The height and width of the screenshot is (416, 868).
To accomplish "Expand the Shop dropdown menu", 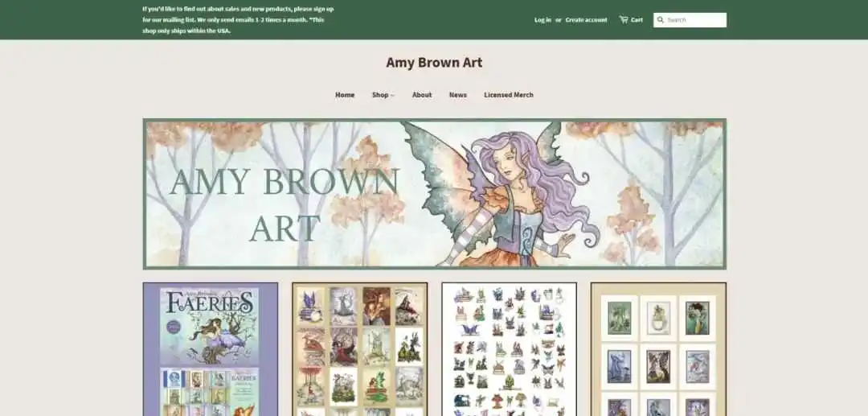I will click(x=383, y=95).
